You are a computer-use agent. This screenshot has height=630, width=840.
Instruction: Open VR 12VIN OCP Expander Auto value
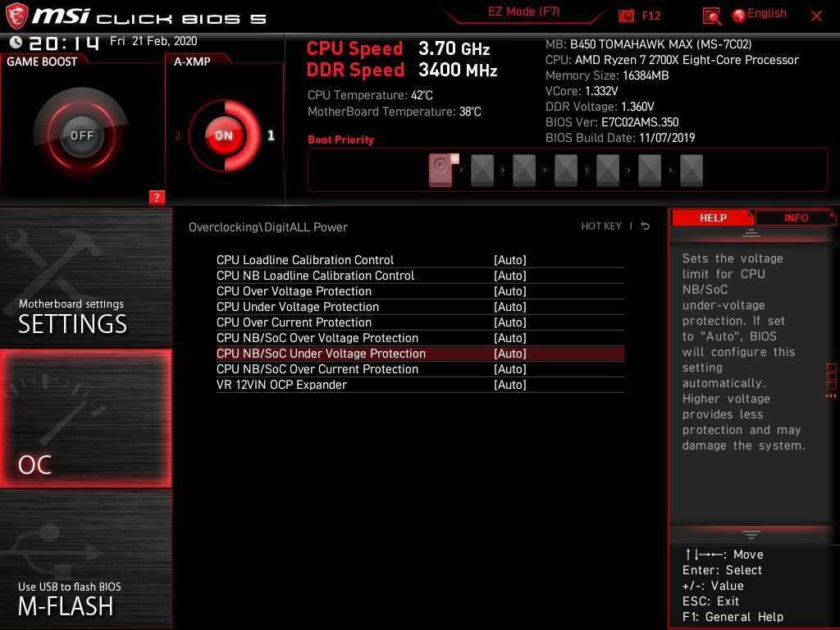coord(510,384)
